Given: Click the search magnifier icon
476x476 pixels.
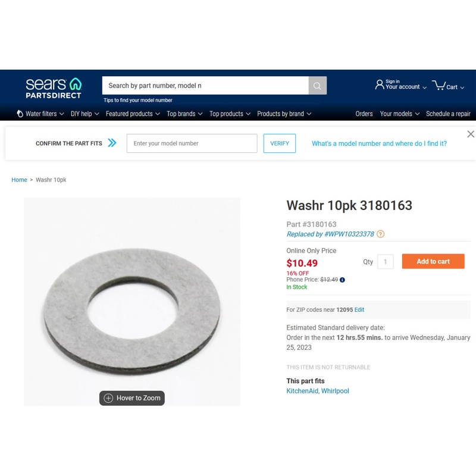Looking at the screenshot, I should 317,86.
